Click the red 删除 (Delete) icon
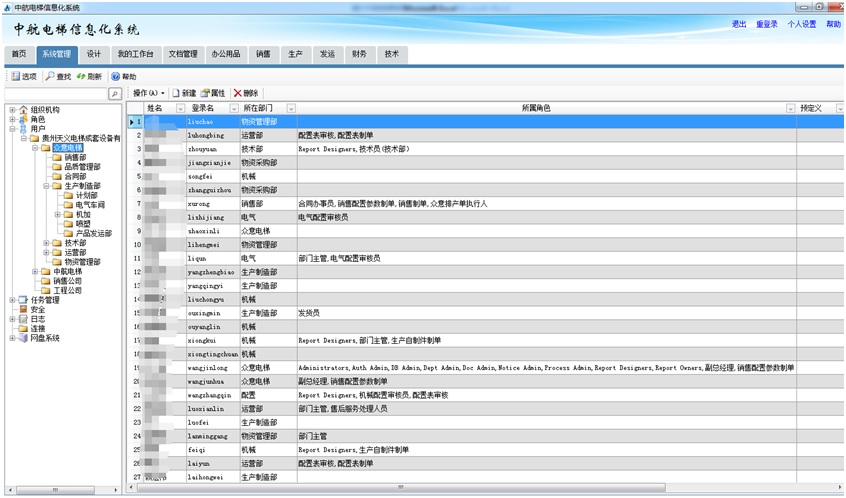846x498 pixels. (x=238, y=93)
